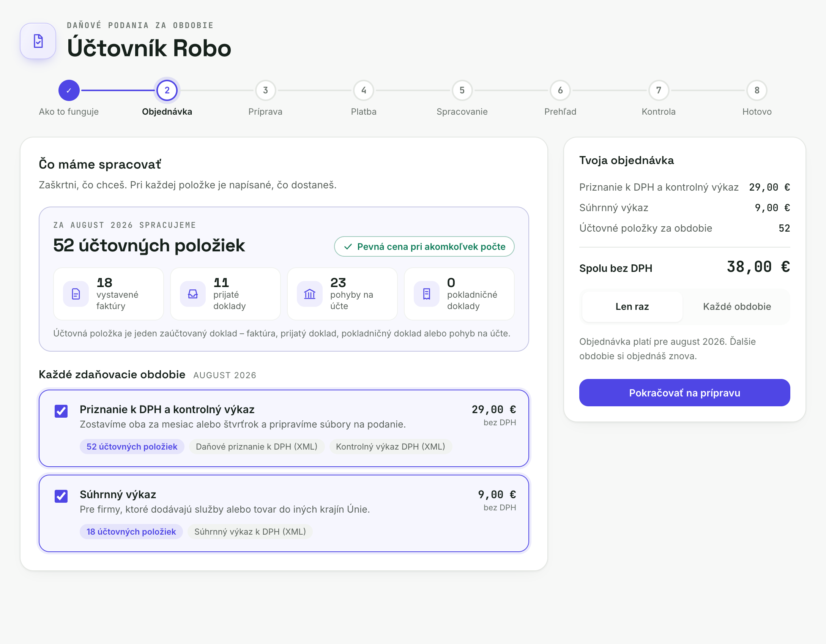Click the pokladničné doklady receipt icon
Screen dimensions: 826x644
click(x=427, y=294)
